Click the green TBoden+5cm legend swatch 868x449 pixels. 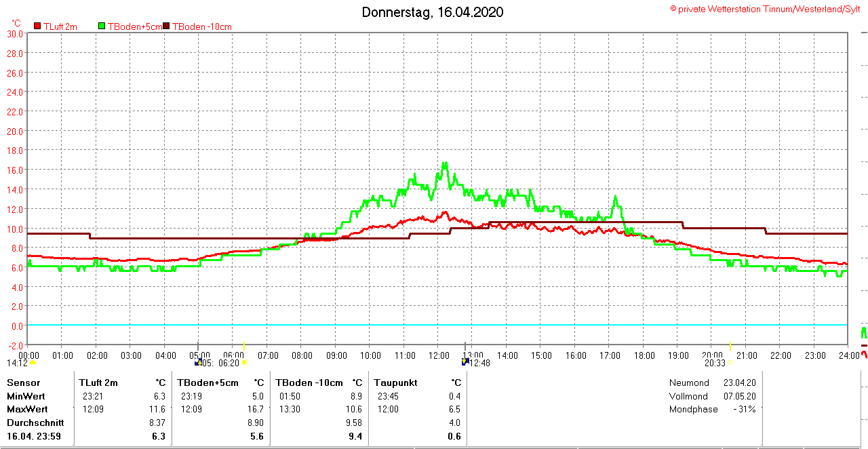(x=102, y=26)
